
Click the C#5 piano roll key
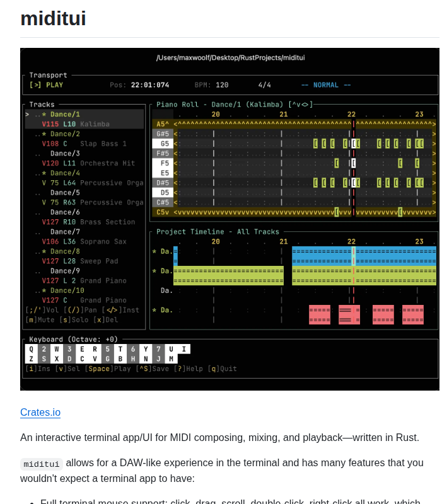(163, 202)
